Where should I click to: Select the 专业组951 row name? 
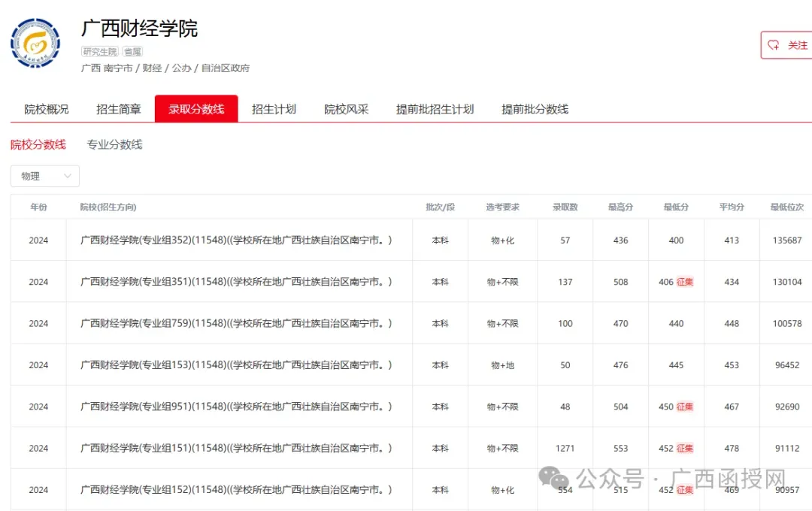236,407
